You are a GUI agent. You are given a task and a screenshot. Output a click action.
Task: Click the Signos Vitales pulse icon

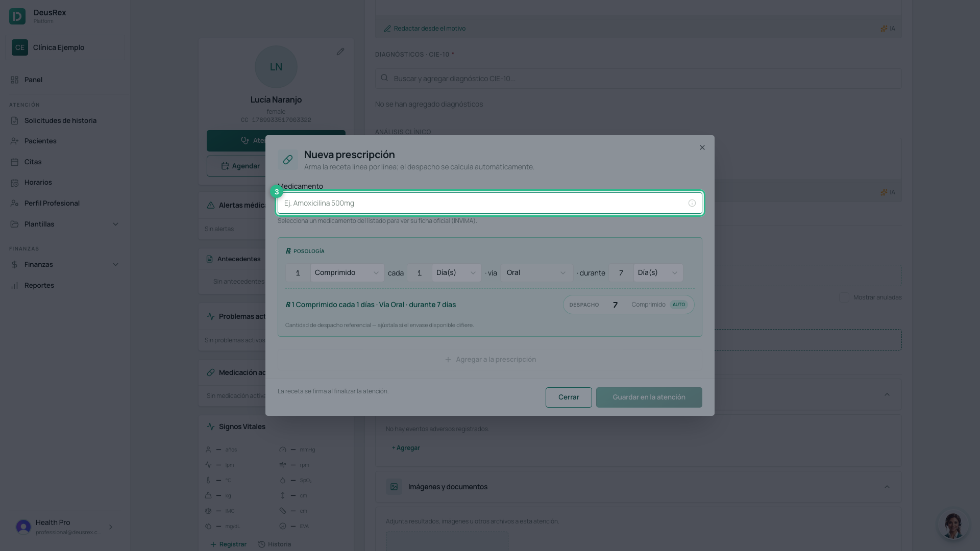[211, 427]
